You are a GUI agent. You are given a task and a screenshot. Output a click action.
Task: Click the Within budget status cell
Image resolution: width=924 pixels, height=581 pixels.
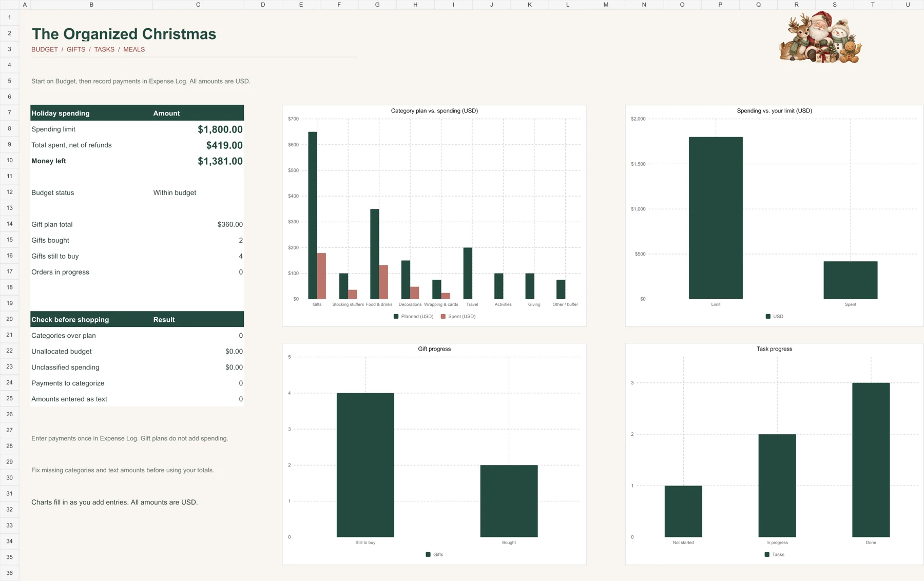(198, 193)
